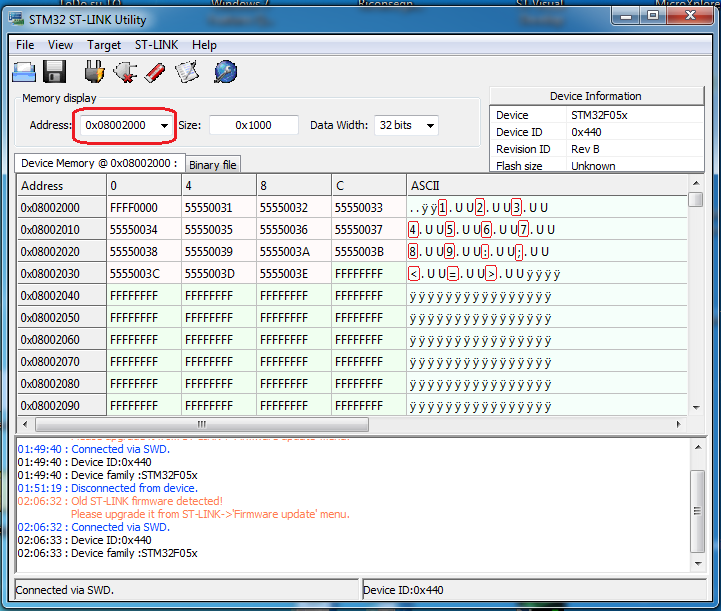This screenshot has height=611, width=721.
Task: Click the Revision ID value Rev B
Action: (585, 149)
